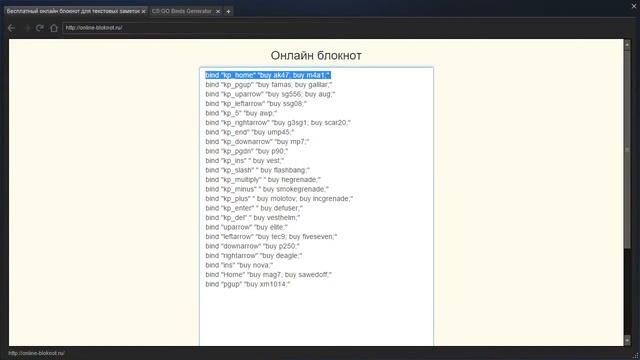Click the scrollbar down arrow
640x360 pixels.
[x=627, y=340]
